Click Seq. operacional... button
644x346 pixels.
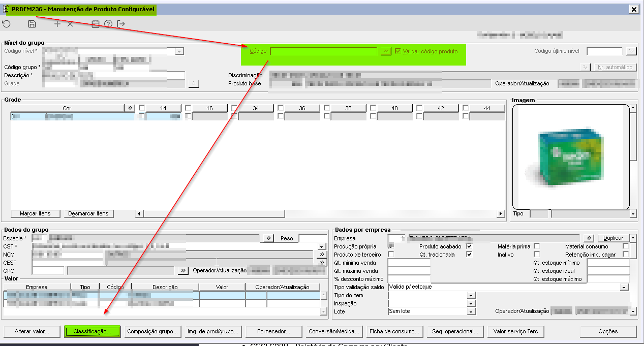point(455,332)
